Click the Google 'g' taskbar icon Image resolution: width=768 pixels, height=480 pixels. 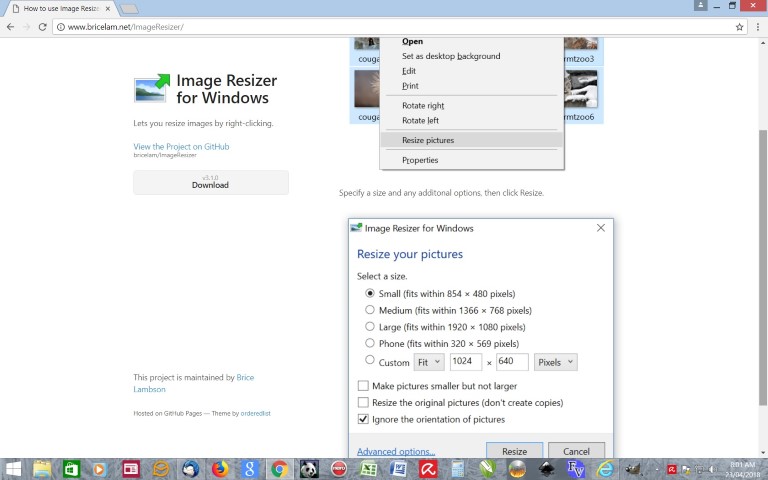249,469
